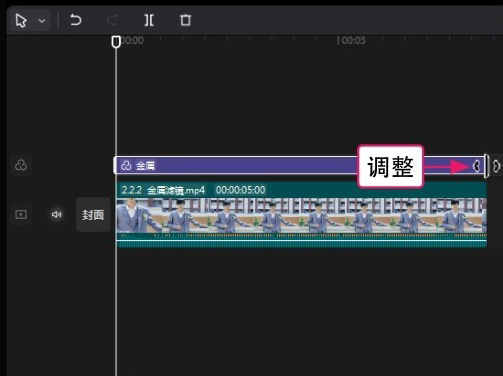Screen dimensions: 503x376
Task: Delete the selected clip with trash icon
Action: pos(185,20)
